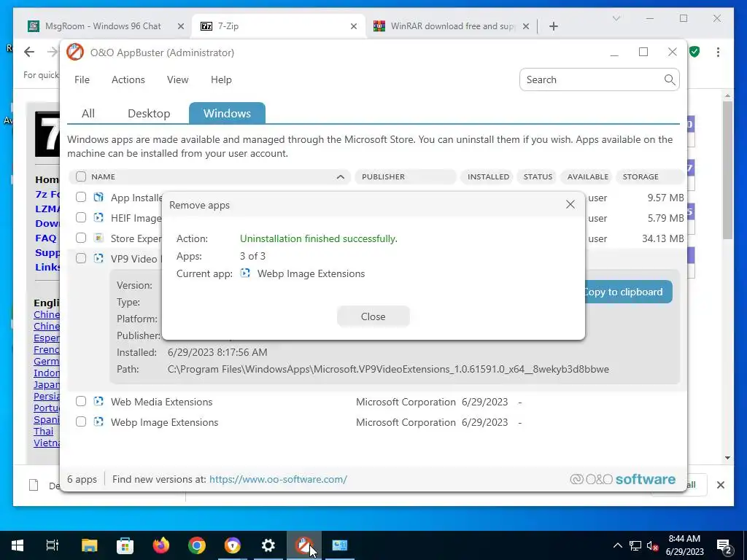Switch to MsgRoom browser tab
Image resolution: width=747 pixels, height=560 pixels.
click(x=102, y=26)
